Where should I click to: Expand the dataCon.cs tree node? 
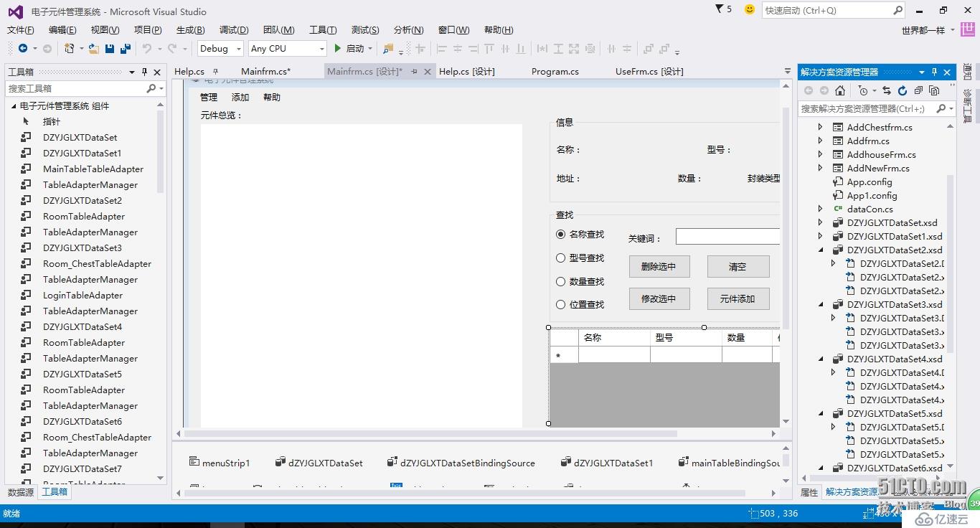click(821, 209)
